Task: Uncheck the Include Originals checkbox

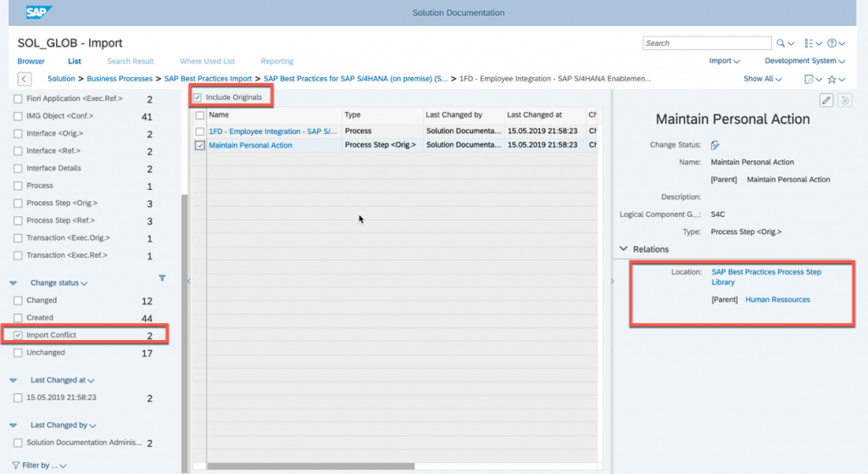Action: [x=198, y=98]
